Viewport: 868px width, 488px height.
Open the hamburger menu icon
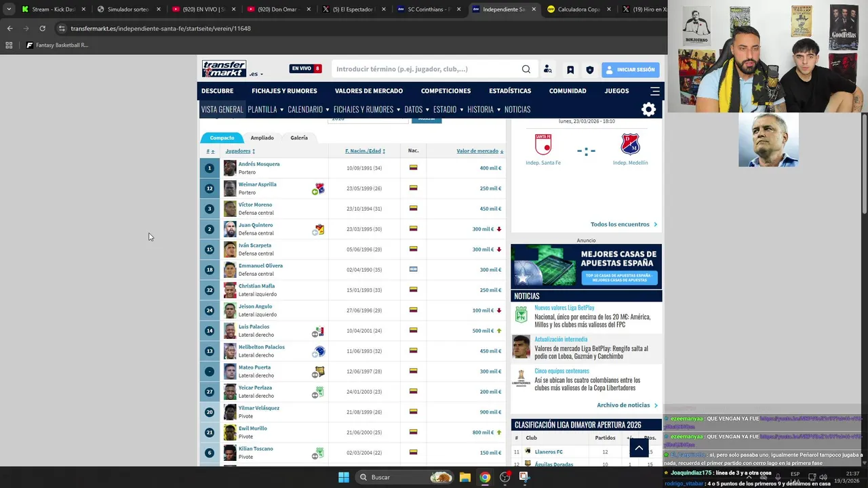[x=655, y=91]
